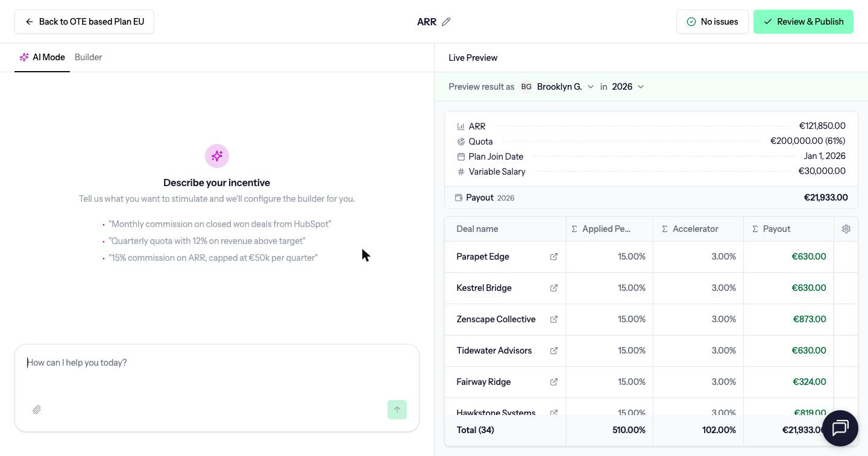868x456 pixels.
Task: Select the '15% commission on ARR' suggestion
Action: 213,258
